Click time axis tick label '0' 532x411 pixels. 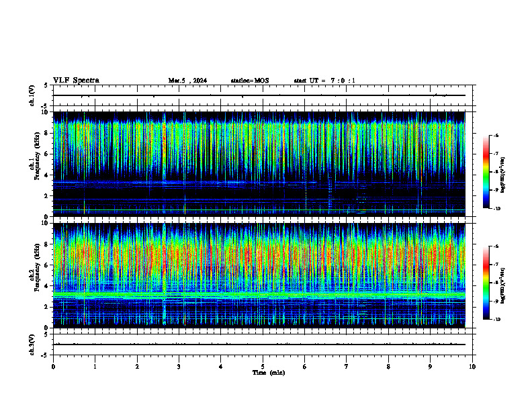53,367
